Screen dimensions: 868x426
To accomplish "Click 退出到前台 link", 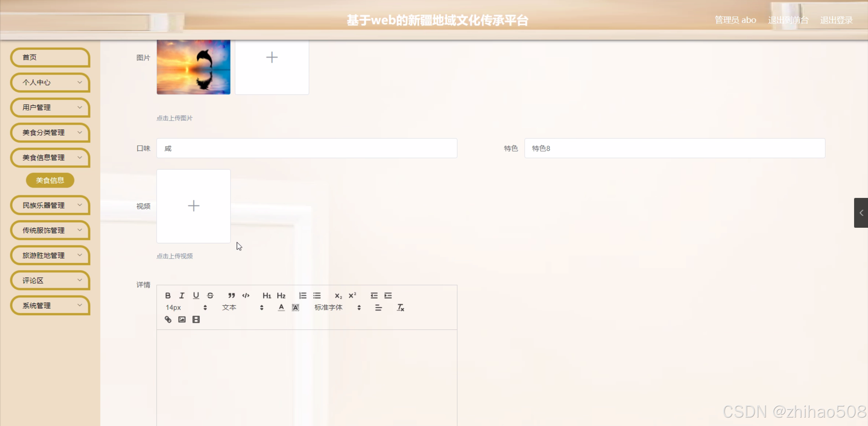I will click(788, 20).
